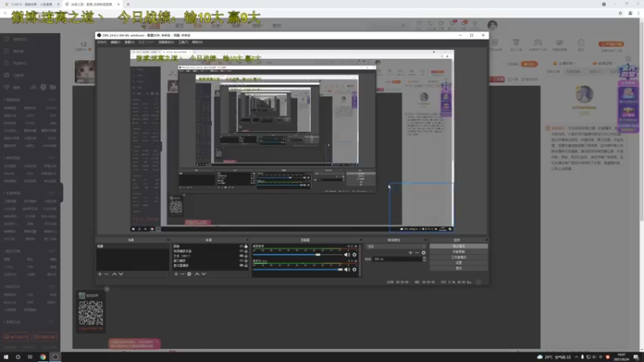Undock the Controls panel via its header arrow
The width and height of the screenshot is (644, 362).
click(x=486, y=240)
